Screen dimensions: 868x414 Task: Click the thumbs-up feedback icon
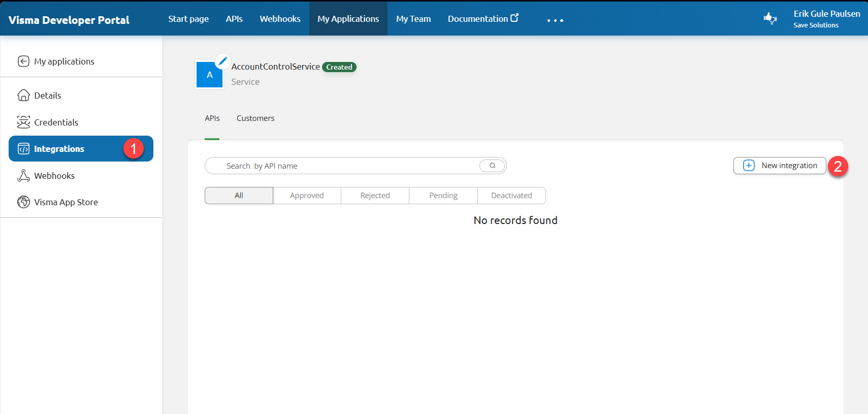(770, 19)
